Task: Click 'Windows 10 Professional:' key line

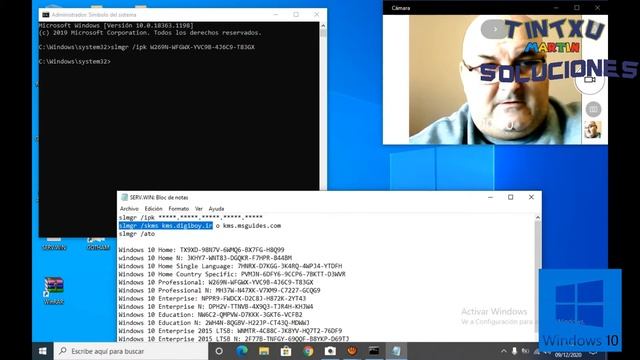Action: point(216,282)
